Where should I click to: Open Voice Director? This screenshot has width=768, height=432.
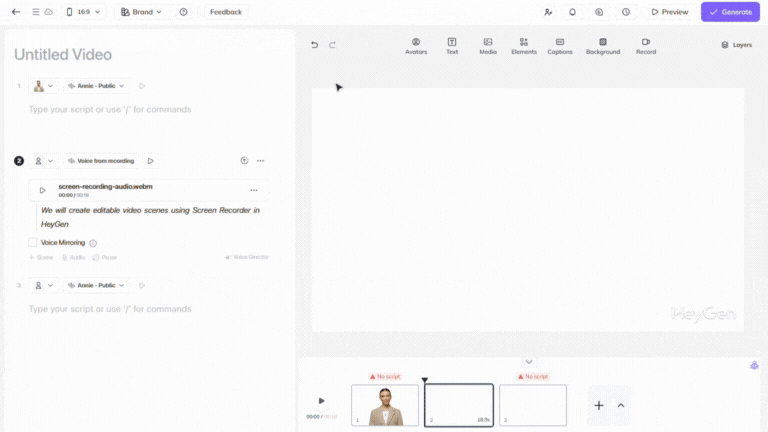[x=246, y=257]
